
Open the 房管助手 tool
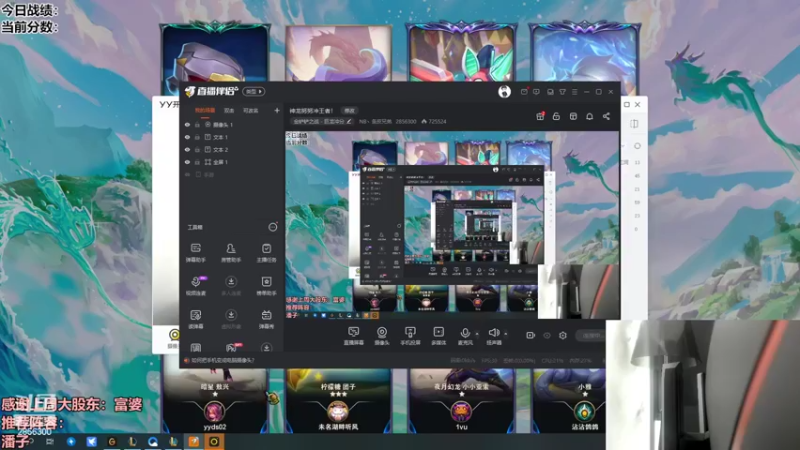click(231, 253)
